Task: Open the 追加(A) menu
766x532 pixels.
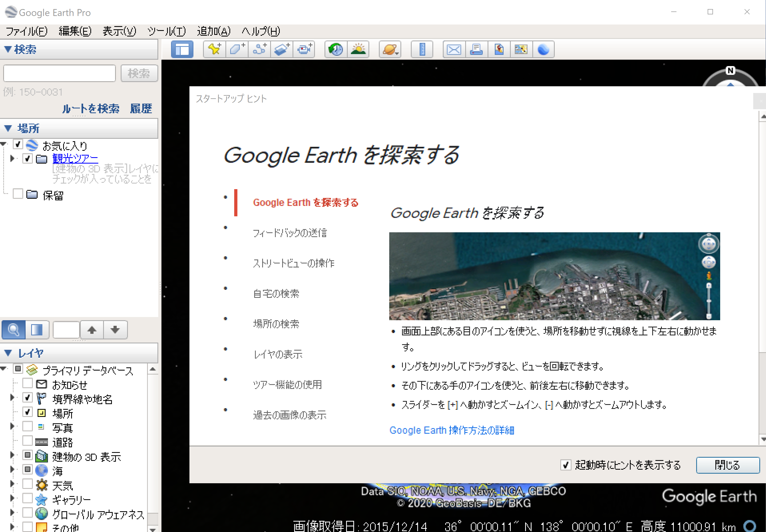Action: pyautogui.click(x=214, y=31)
